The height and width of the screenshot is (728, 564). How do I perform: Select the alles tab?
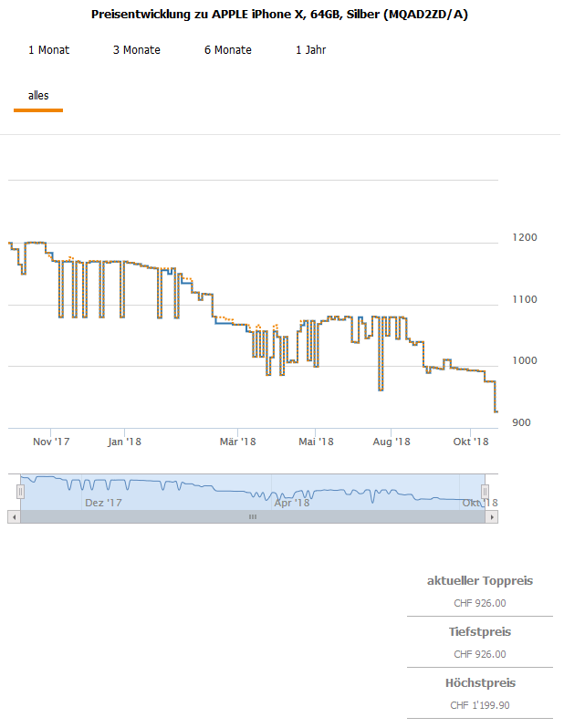[38, 96]
